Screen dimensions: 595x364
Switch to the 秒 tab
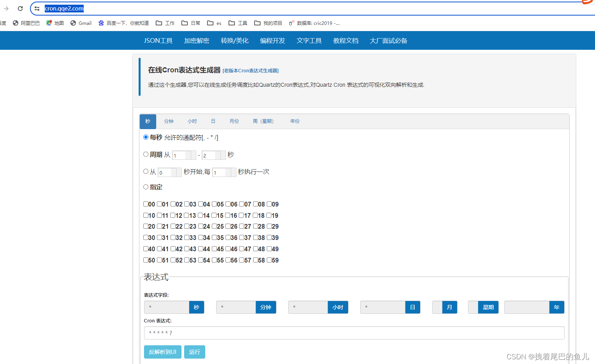pos(148,121)
